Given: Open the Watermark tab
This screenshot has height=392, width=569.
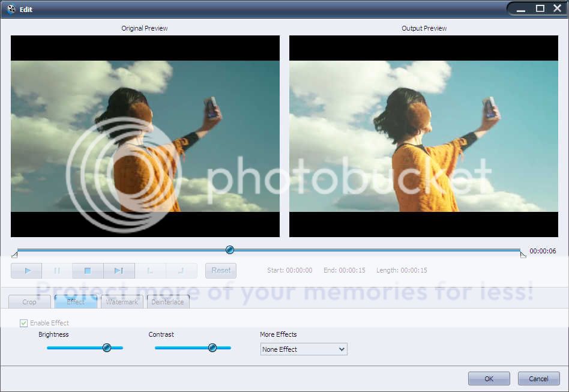Looking at the screenshot, I should click(122, 301).
